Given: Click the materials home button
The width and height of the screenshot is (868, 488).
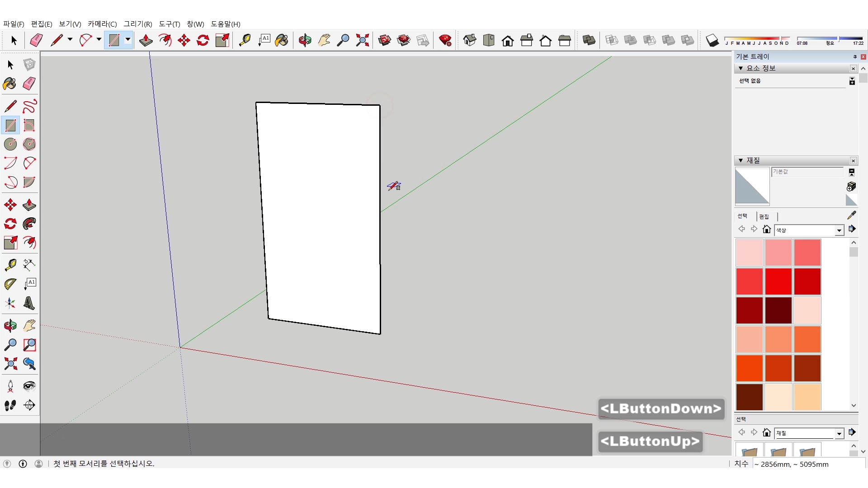Looking at the screenshot, I should click(766, 230).
